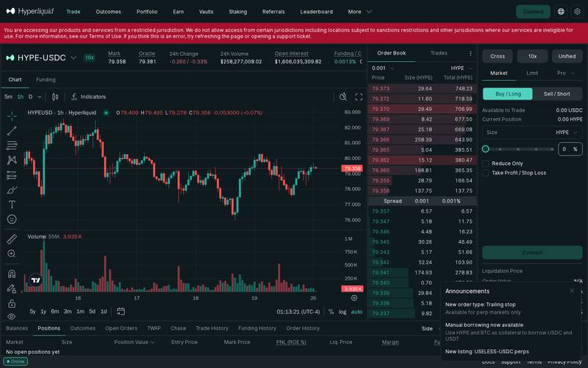Open the Pro order types dropdown
The image size is (588, 368).
click(x=565, y=73)
